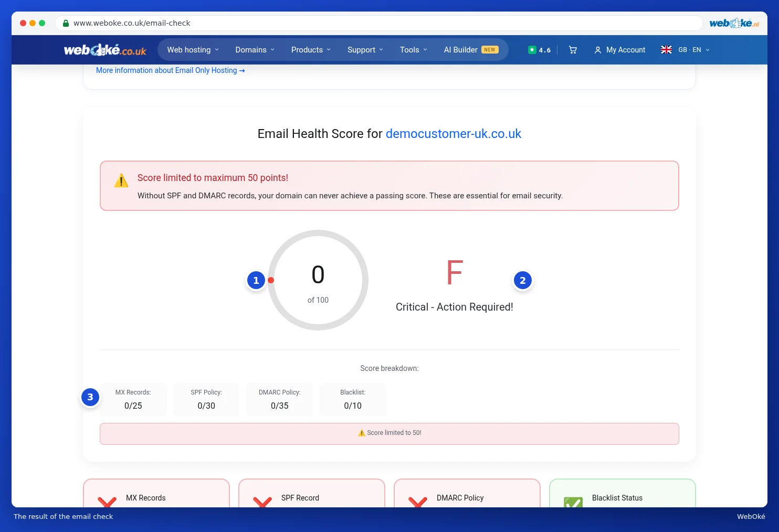This screenshot has width=779, height=532.
Task: Select the MX Records result card title
Action: point(146,498)
